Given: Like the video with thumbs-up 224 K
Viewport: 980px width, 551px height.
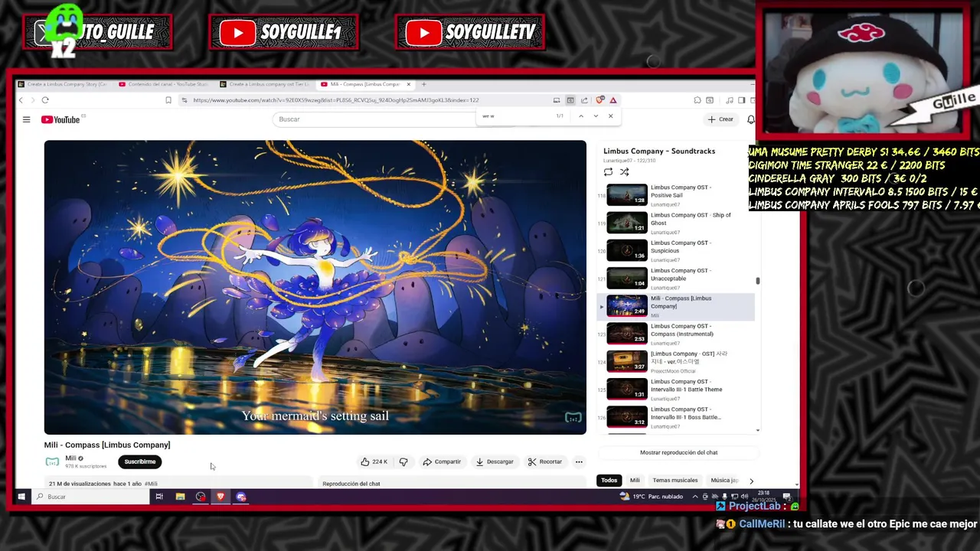Looking at the screenshot, I should [x=374, y=461].
